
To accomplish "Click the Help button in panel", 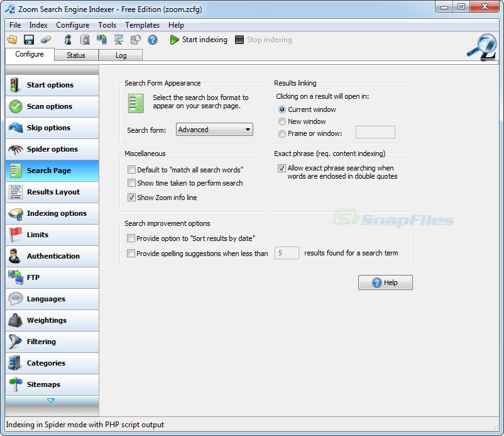I will click(x=385, y=282).
